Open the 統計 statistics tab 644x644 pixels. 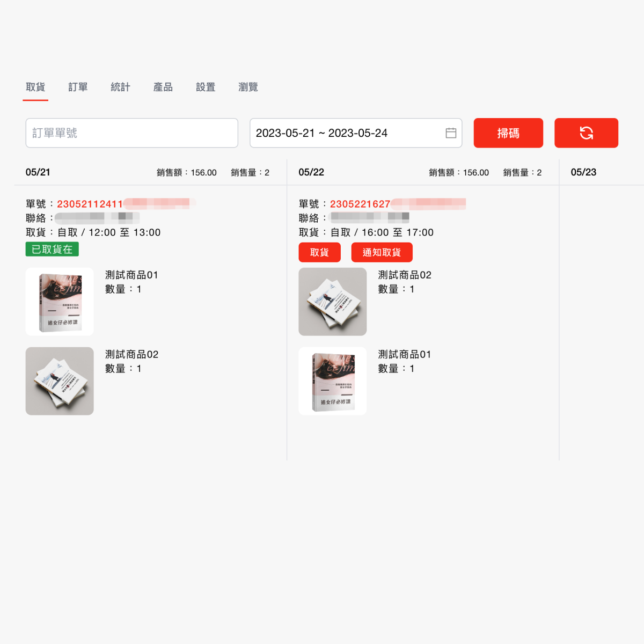[120, 87]
